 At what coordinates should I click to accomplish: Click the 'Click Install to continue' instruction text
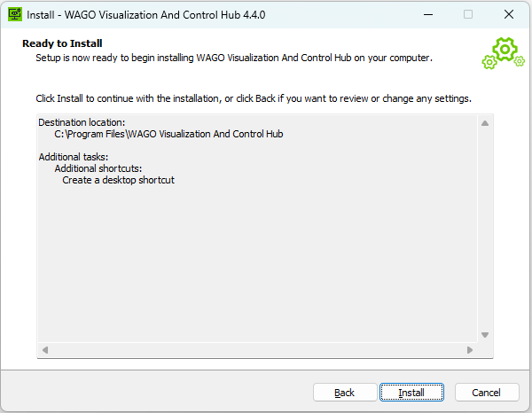click(253, 97)
